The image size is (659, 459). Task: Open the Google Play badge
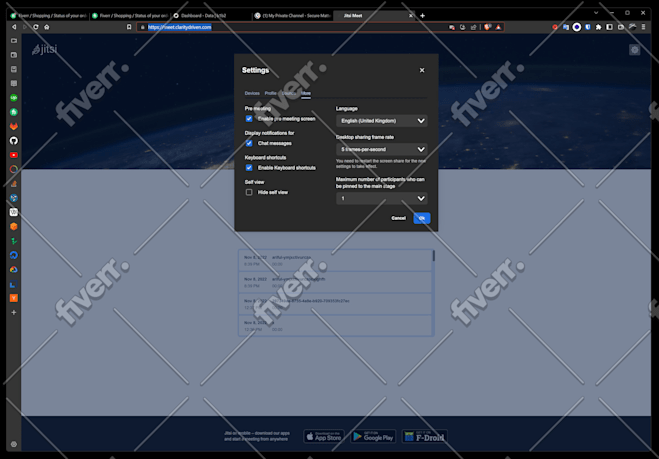point(373,436)
